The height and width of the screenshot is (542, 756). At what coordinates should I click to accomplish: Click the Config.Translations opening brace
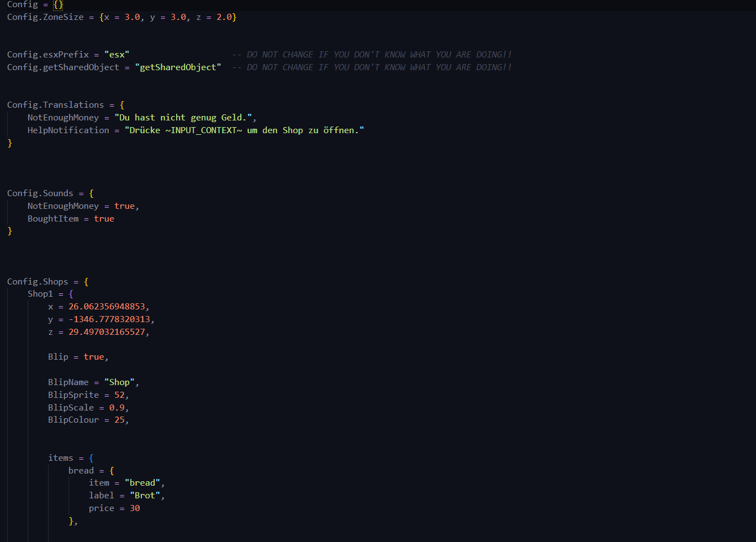pos(122,105)
